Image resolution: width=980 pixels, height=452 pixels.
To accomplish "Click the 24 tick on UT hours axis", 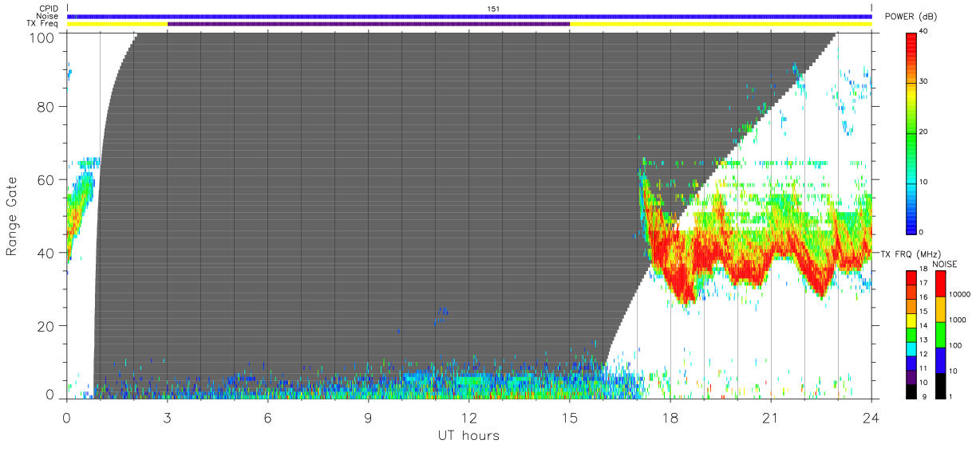I will (x=871, y=418).
